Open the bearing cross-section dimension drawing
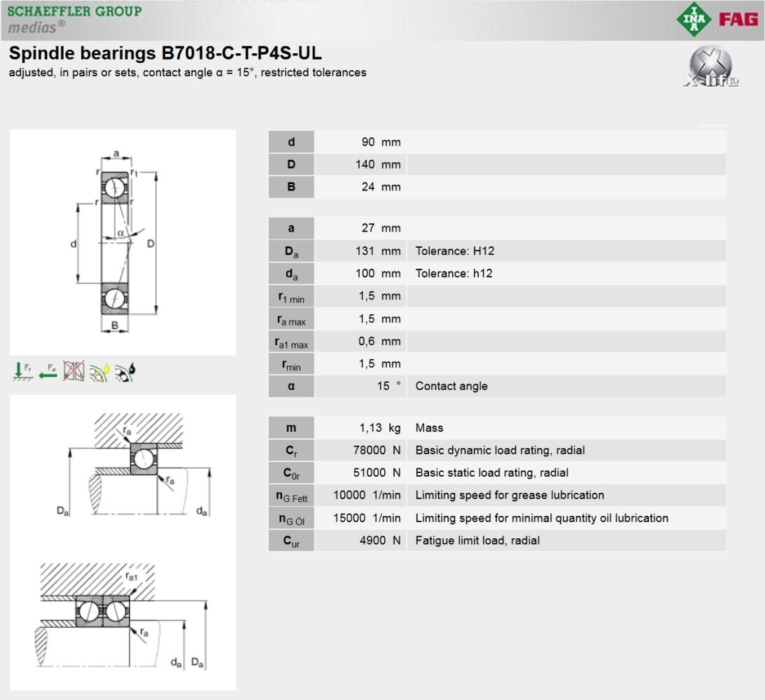765x700 pixels. click(122, 242)
